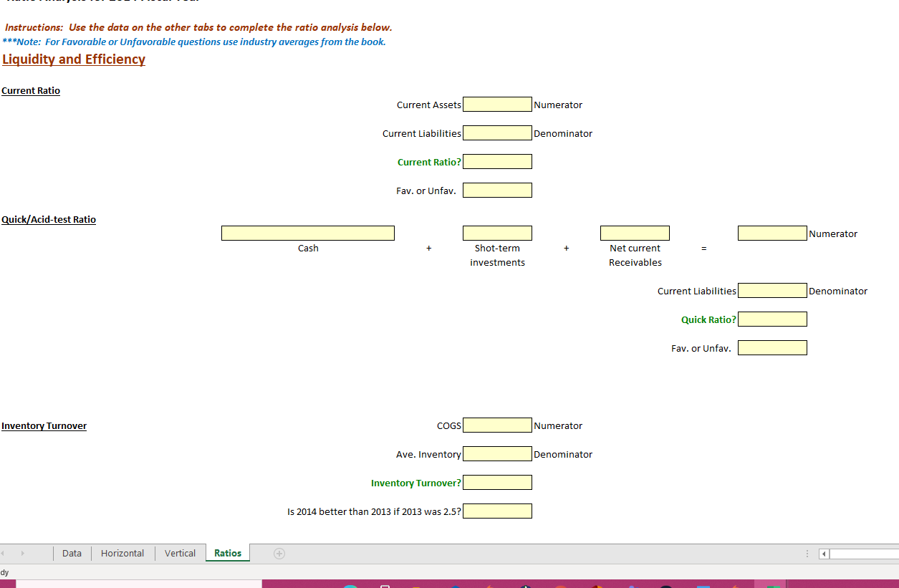This screenshot has width=899, height=588.
Task: Select the active Ratios sheet tab
Action: coord(227,553)
